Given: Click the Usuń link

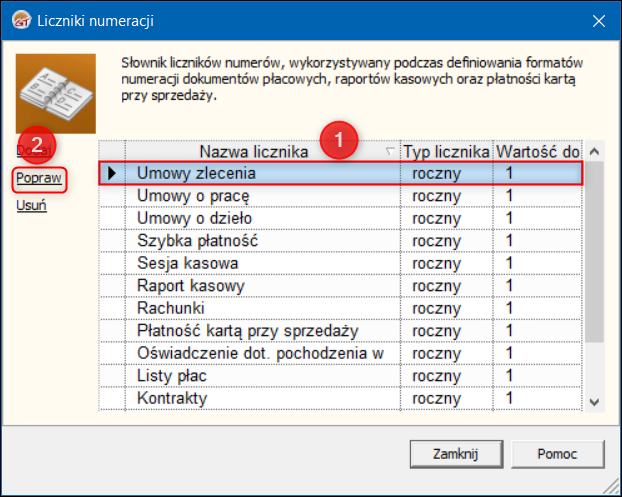Looking at the screenshot, I should (30, 206).
